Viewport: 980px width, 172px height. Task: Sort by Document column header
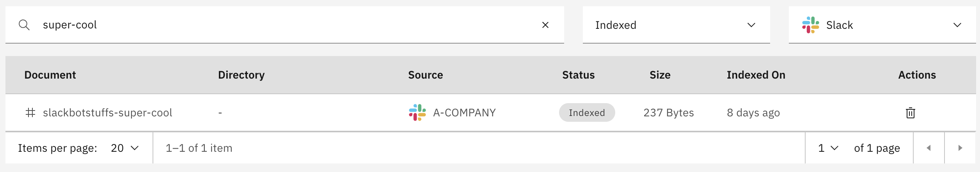coord(50,75)
